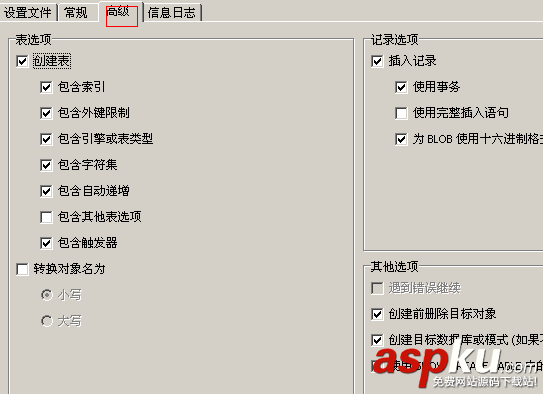
Task: Enable 转换对象名为 checkbox
Action: click(22, 269)
